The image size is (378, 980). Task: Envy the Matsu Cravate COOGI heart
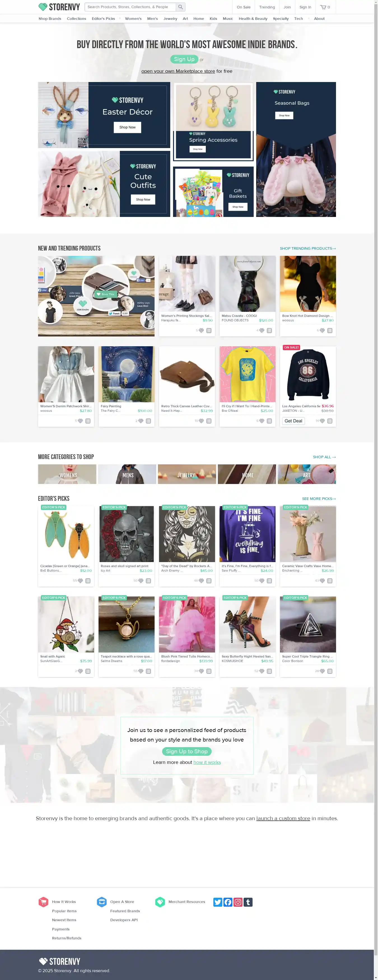(262, 331)
